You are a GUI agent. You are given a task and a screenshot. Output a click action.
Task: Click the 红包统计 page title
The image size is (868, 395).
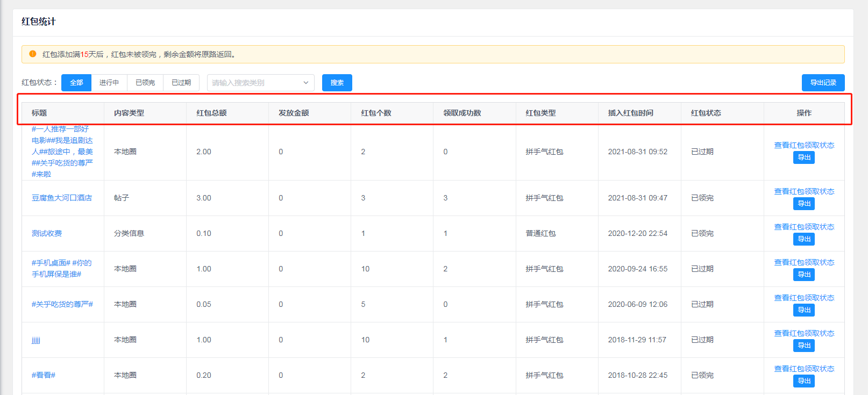(x=39, y=21)
